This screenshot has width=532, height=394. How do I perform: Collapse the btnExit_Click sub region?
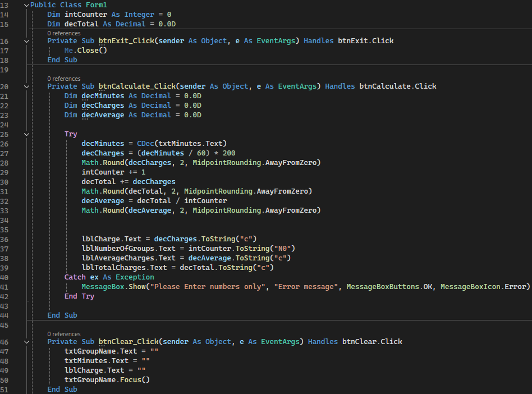pos(26,41)
